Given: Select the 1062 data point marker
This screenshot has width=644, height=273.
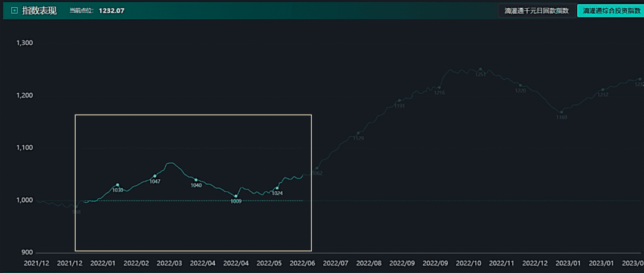Looking at the screenshot, I should point(317,168).
